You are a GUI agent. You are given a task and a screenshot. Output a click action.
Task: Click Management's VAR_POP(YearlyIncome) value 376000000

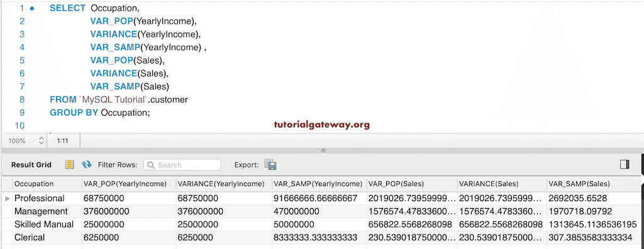click(x=129, y=212)
